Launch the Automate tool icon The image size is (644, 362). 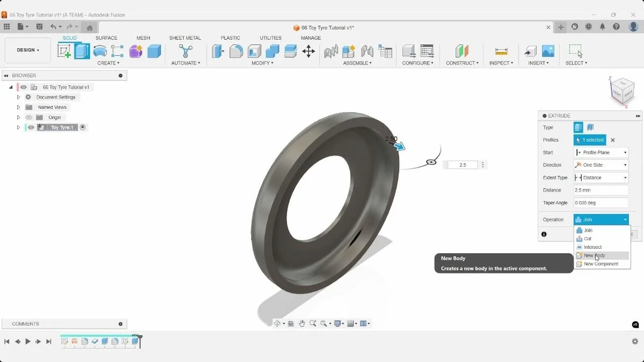186,51
